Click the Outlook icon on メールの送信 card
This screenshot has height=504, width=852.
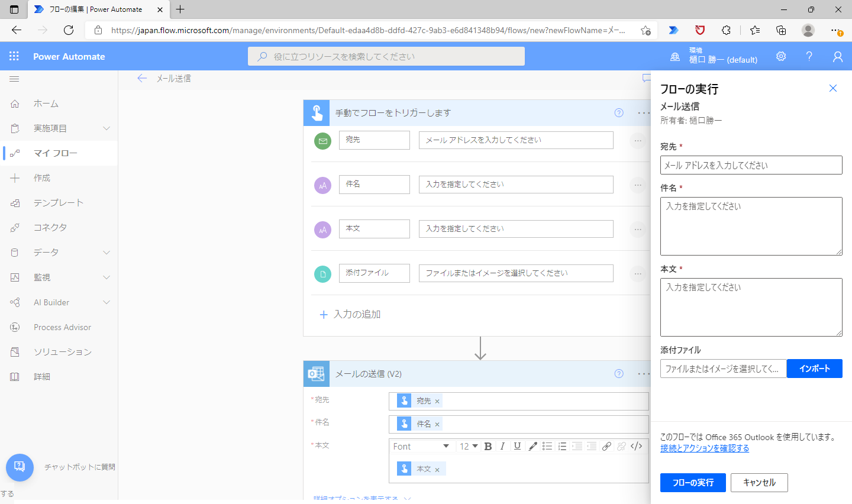click(317, 374)
